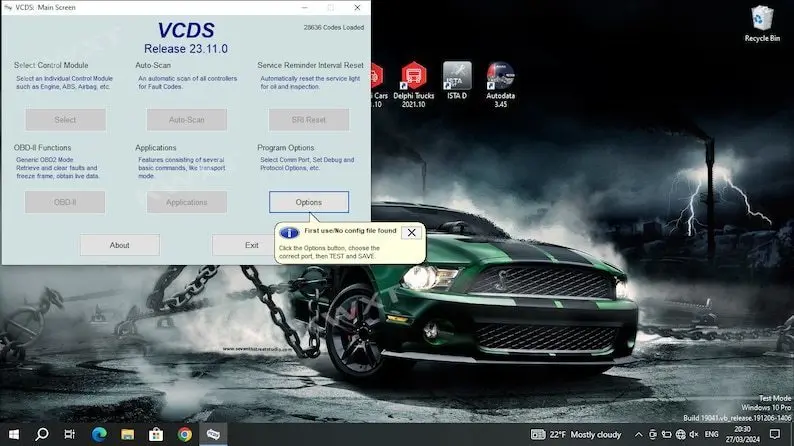The image size is (794, 446).
Task: Open the Windows Start menu
Action: (14, 434)
